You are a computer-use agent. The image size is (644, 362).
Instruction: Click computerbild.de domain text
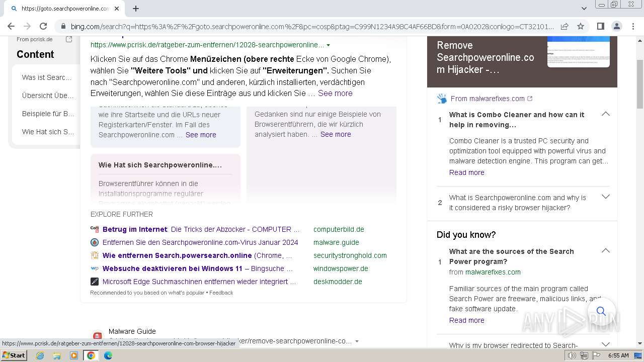[x=339, y=229]
